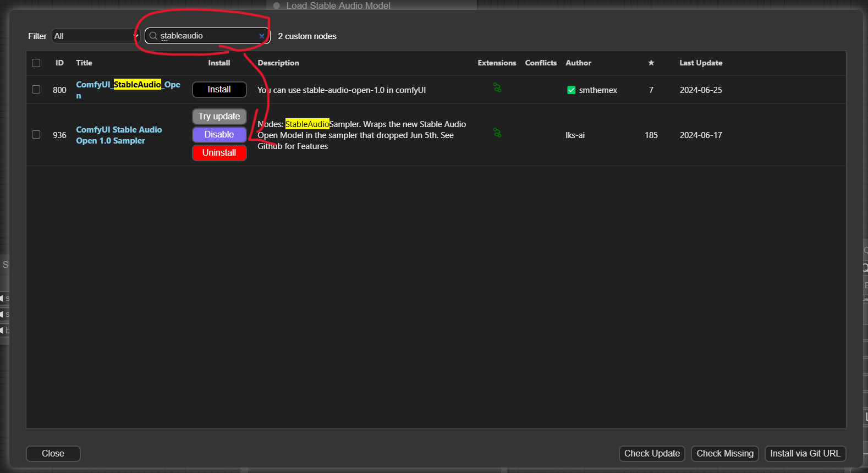
Task: Click the Check Missing button
Action: click(725, 454)
